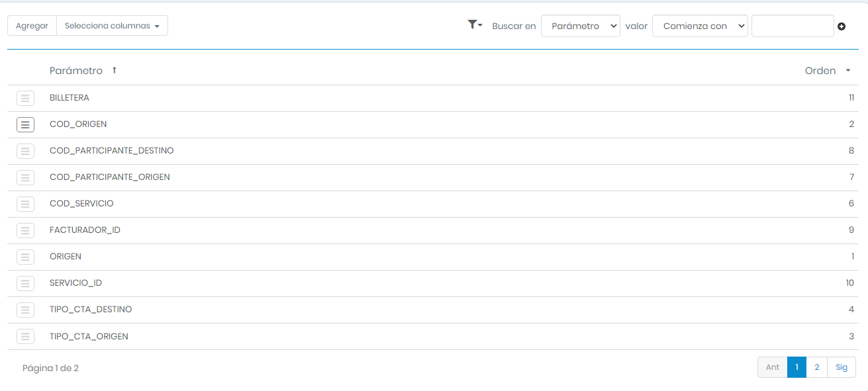The width and height of the screenshot is (868, 391).
Task: Click the Agregar button
Action: coord(32,26)
